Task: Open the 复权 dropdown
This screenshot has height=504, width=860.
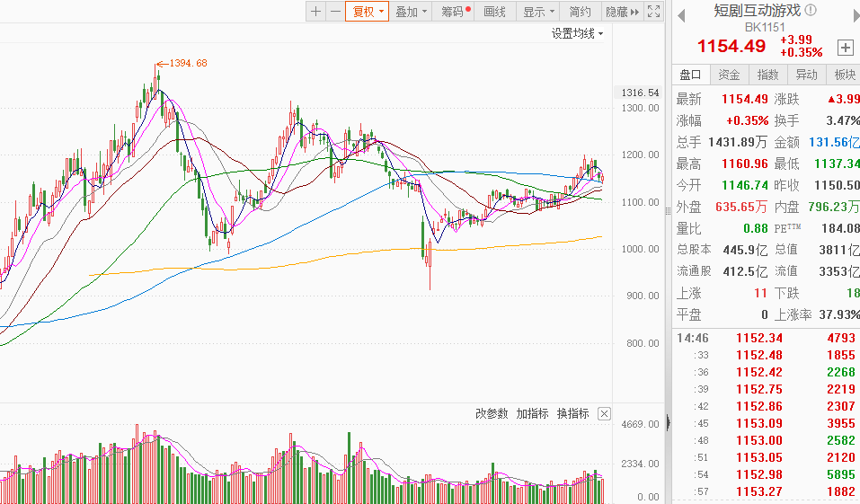Action: coord(367,12)
